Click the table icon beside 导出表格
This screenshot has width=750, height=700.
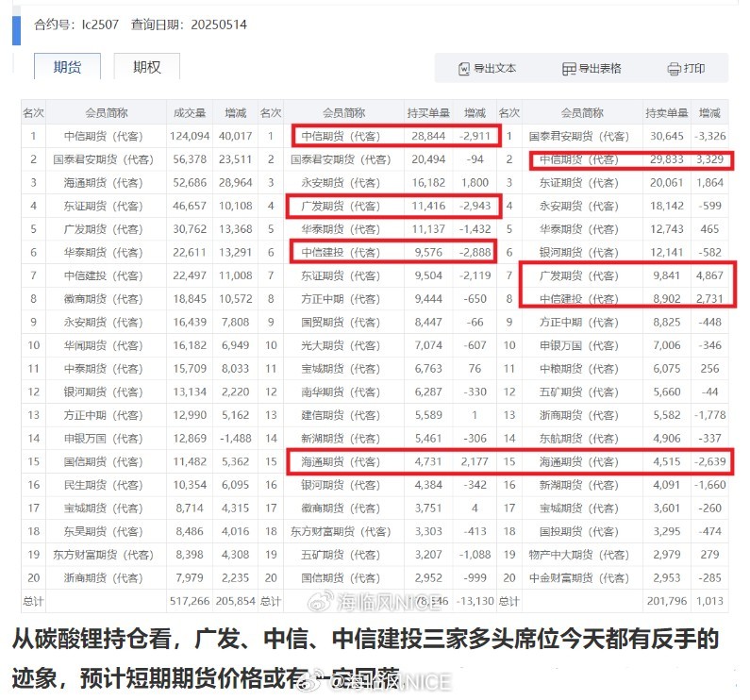tap(569, 69)
